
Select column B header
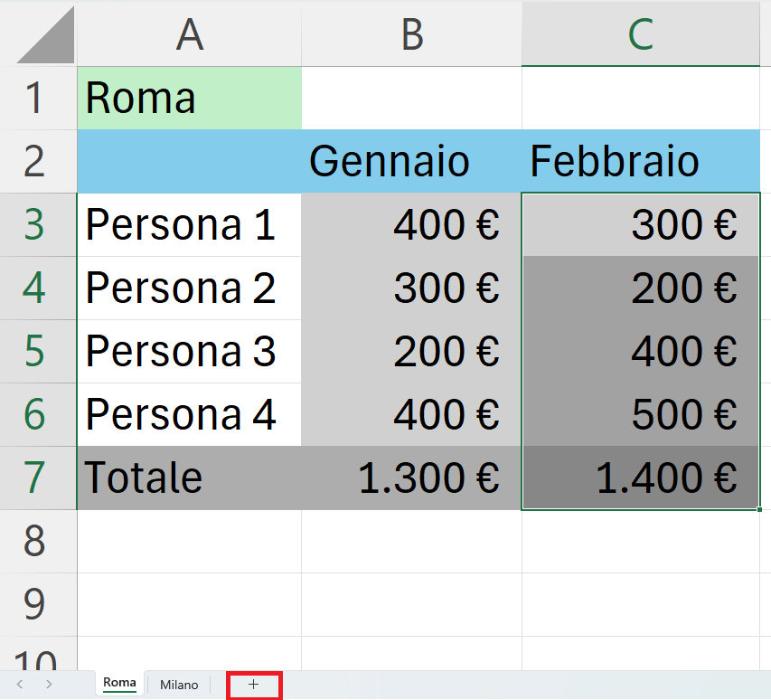[411, 34]
